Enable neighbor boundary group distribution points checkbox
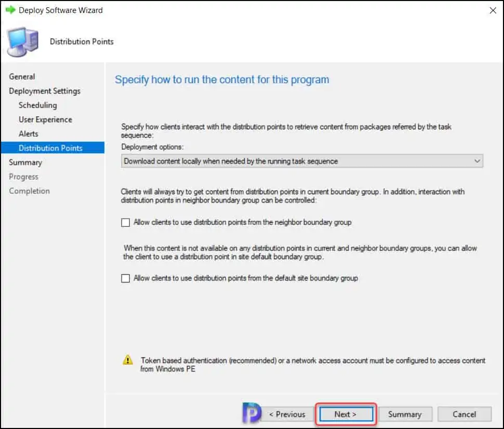This screenshot has height=429, width=504. pyautogui.click(x=125, y=222)
